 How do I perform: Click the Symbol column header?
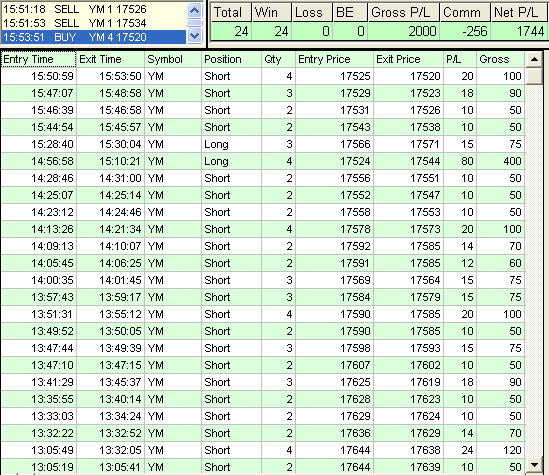point(173,59)
